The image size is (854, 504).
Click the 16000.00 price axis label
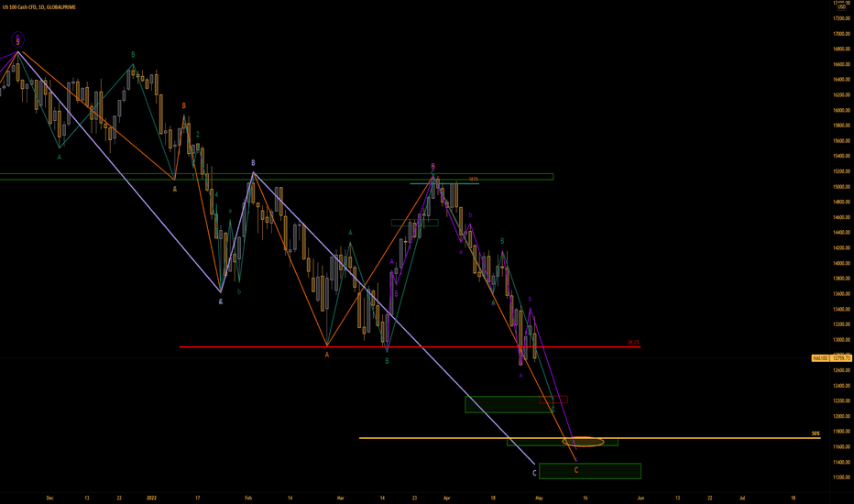841,110
